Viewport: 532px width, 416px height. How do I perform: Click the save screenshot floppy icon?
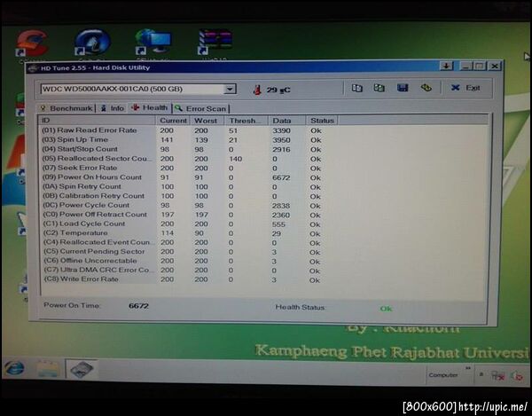(403, 88)
